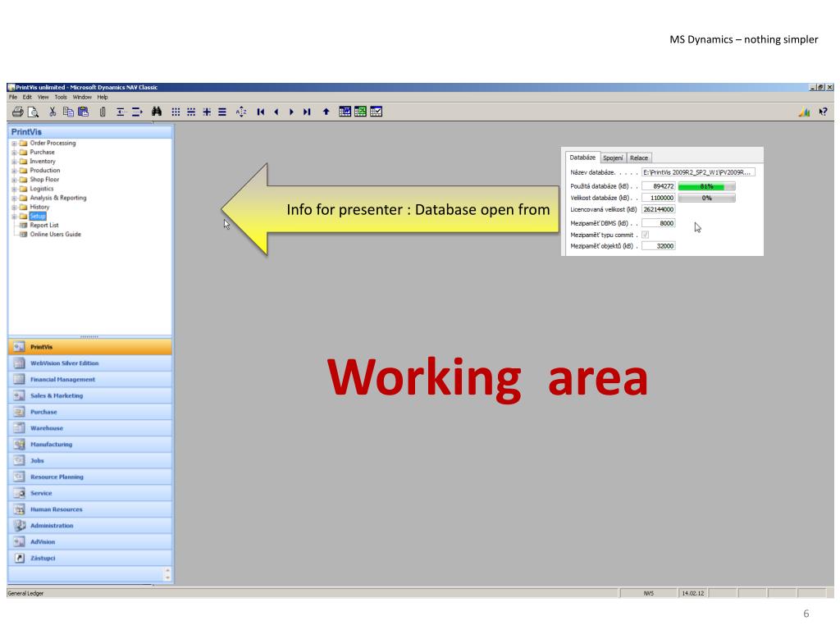Screen dimensions: 840x630
Task: Click the Outdent toolbar icon
Action: coord(121,112)
